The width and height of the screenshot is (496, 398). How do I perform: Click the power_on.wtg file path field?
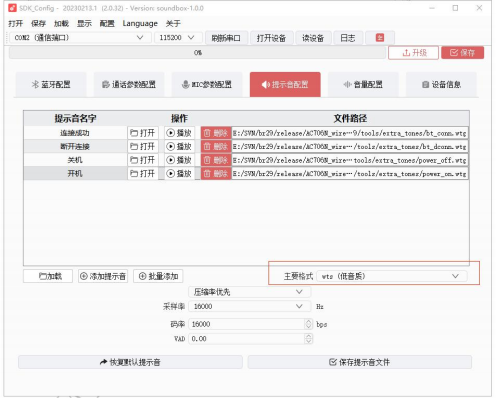click(350, 173)
